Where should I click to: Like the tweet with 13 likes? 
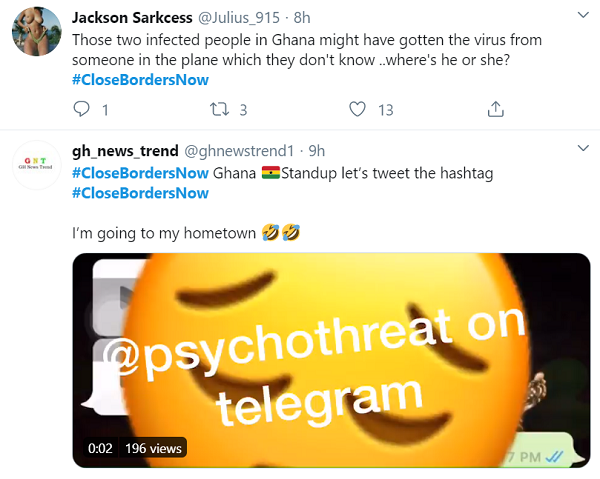pos(357,109)
